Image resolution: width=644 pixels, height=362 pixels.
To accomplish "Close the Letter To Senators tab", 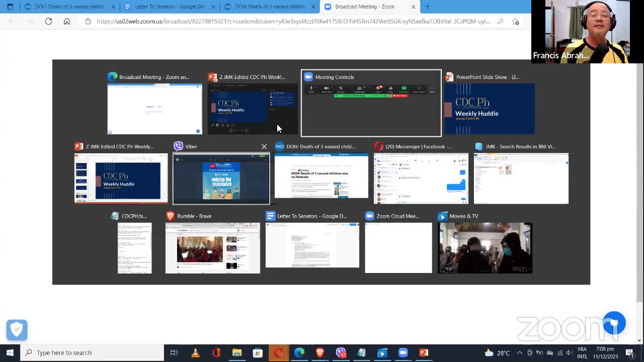I will [x=213, y=7].
